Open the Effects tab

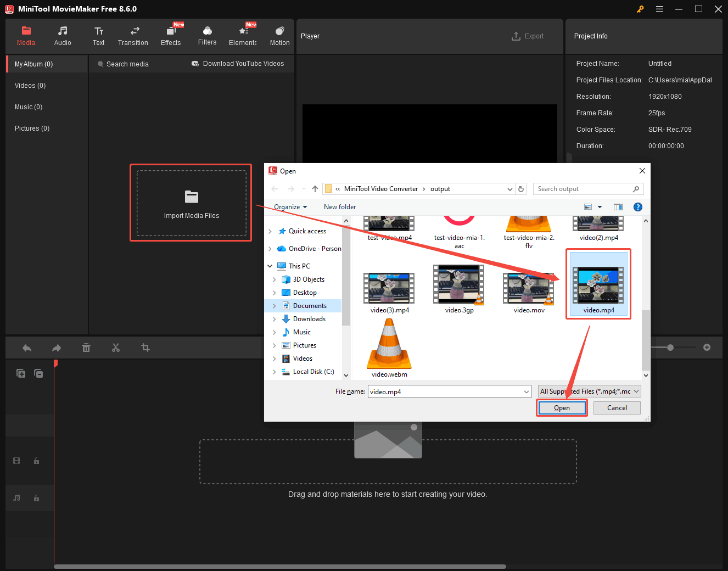[x=171, y=36]
